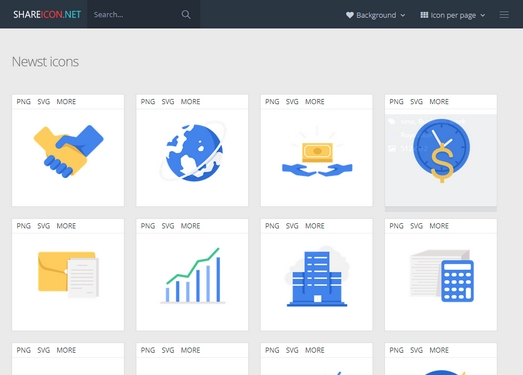Download office building icon as SVG
The height and width of the screenshot is (375, 523).
(x=292, y=226)
